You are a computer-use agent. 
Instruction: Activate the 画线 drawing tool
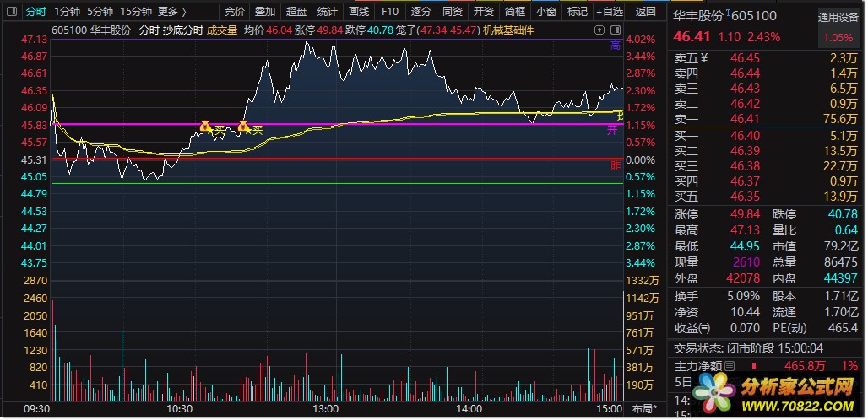click(x=359, y=11)
